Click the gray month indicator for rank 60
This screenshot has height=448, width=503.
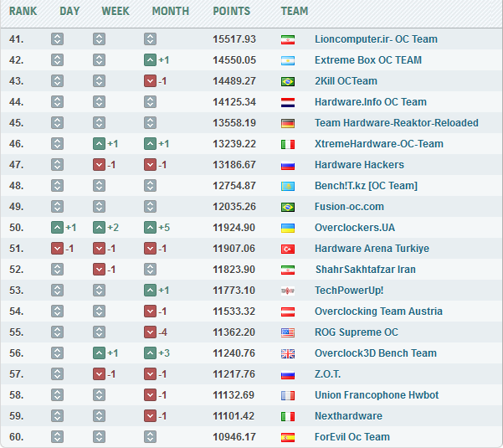click(150, 437)
